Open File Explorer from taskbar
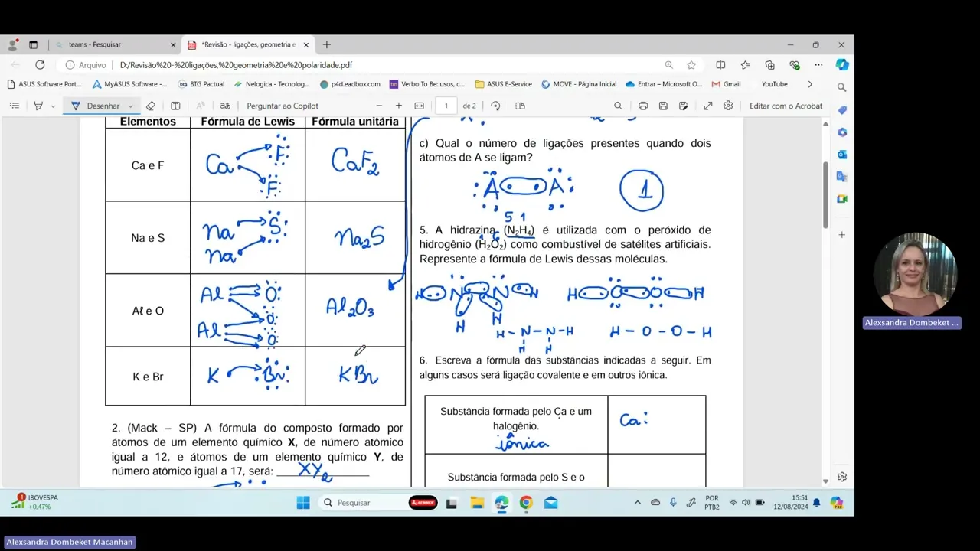This screenshot has height=551, width=980. [477, 503]
